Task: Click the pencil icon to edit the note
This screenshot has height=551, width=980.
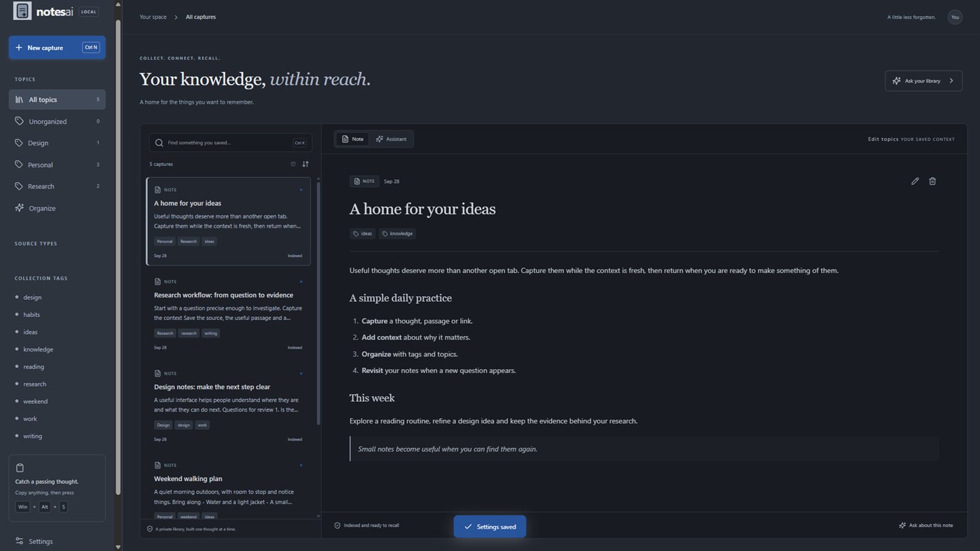Action: click(x=915, y=181)
